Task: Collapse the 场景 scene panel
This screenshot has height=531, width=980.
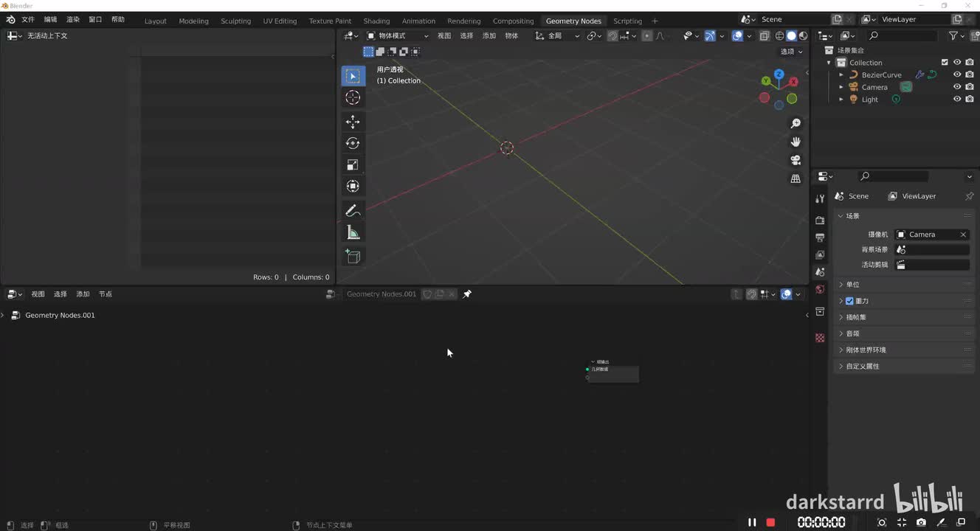Action: 904,216
